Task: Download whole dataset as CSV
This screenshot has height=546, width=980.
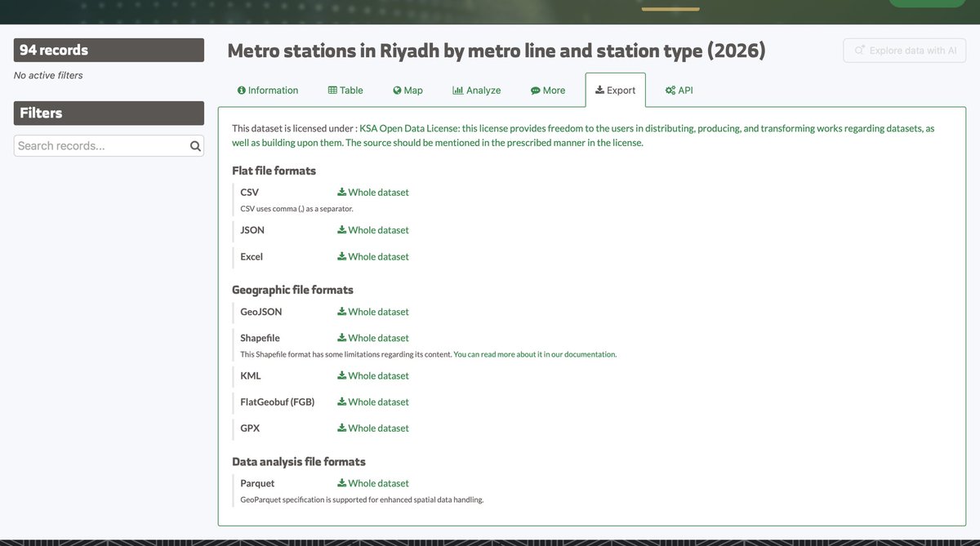Action: point(373,193)
